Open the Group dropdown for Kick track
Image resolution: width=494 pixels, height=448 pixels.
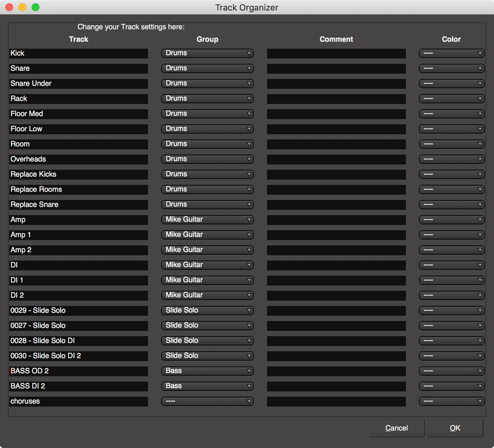[x=207, y=53]
